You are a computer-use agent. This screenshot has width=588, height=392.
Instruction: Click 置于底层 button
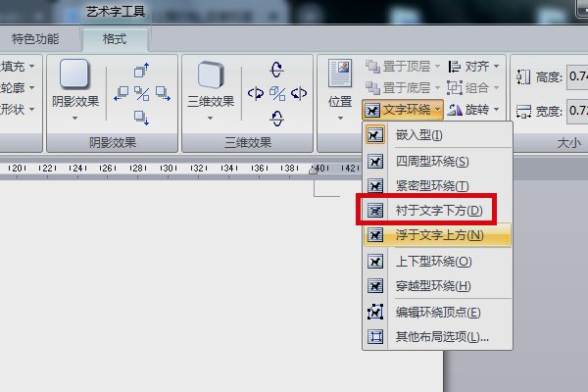[x=398, y=88]
